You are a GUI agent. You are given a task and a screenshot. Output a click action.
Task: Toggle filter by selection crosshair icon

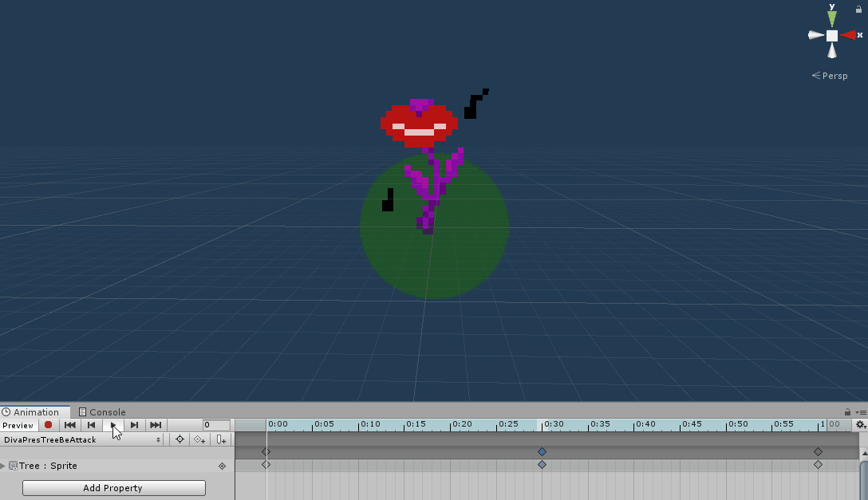click(x=180, y=439)
